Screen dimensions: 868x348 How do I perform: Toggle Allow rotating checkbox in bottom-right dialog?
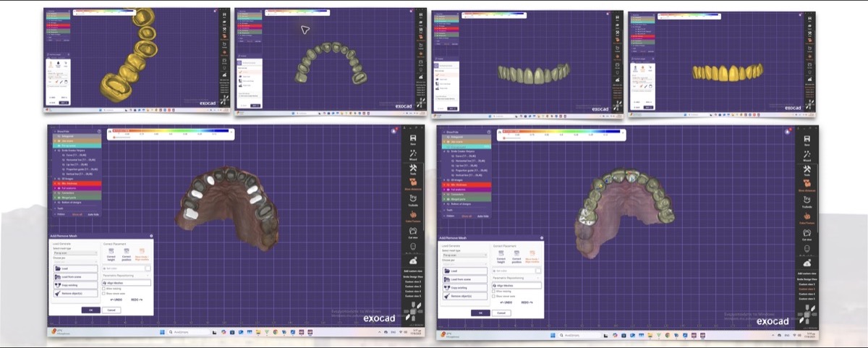point(493,291)
